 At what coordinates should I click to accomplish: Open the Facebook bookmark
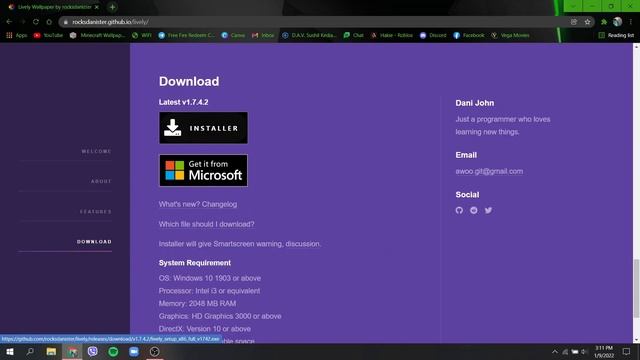[469, 36]
